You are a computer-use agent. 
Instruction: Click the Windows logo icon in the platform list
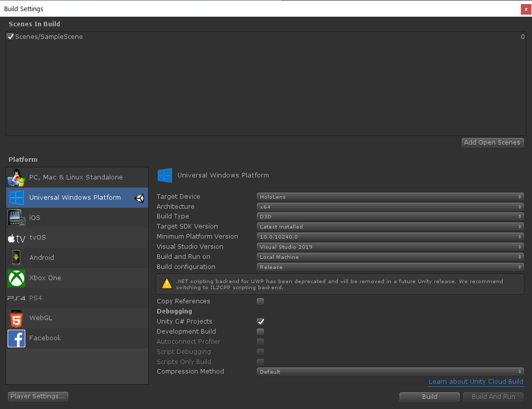(16, 197)
